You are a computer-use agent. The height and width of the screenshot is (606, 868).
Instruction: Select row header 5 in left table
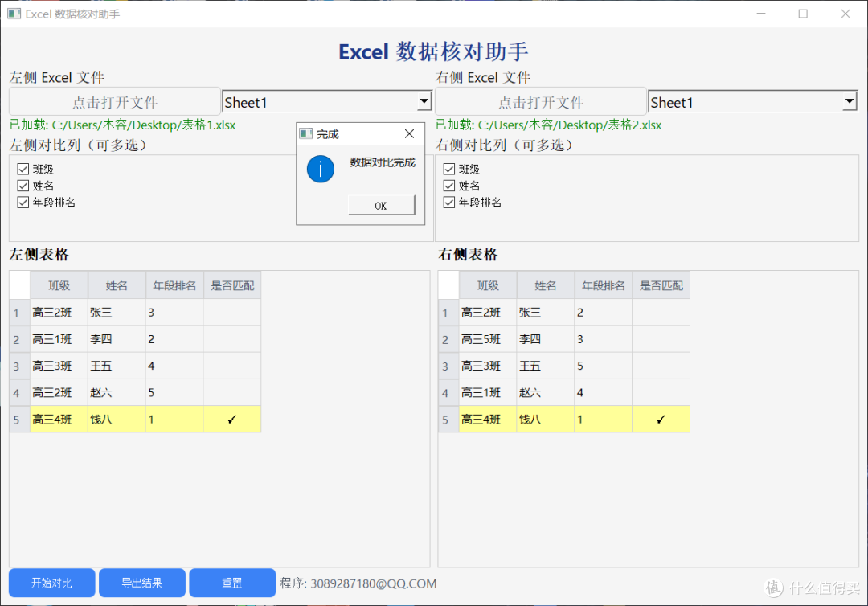pyautogui.click(x=19, y=419)
